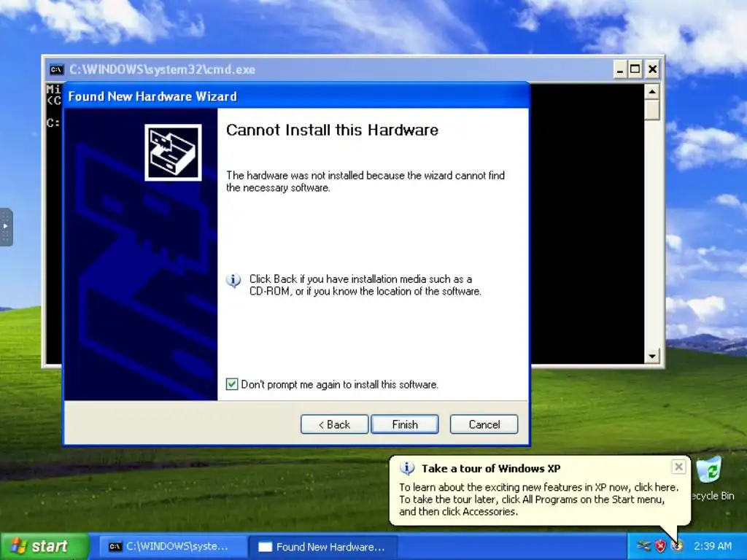Uncheck Don't prompt me again checkbox
This screenshot has width=747, height=560.
[x=232, y=384]
